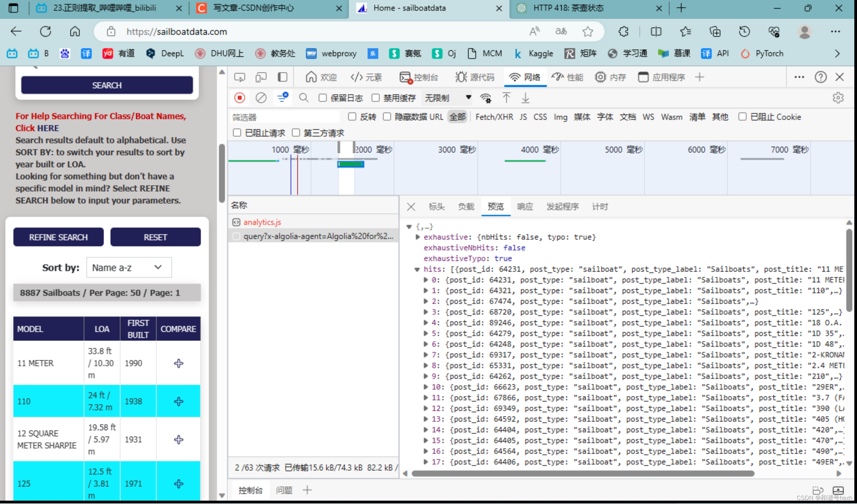Open DeepL bookmark
This screenshot has width=857, height=504.
pyautogui.click(x=165, y=54)
